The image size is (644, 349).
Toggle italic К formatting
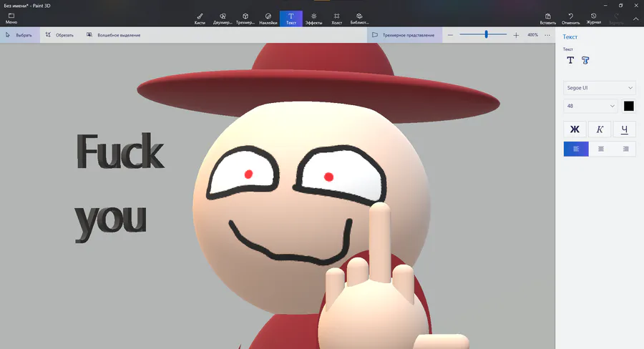point(600,129)
